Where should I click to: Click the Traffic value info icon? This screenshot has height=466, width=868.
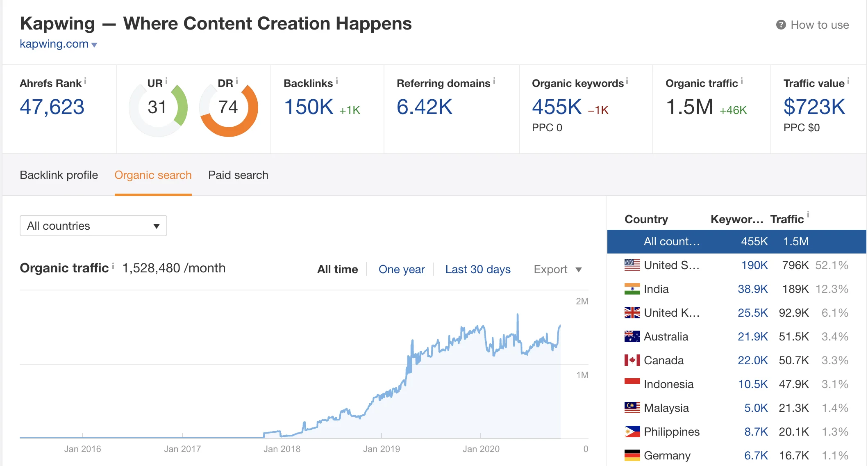click(848, 81)
